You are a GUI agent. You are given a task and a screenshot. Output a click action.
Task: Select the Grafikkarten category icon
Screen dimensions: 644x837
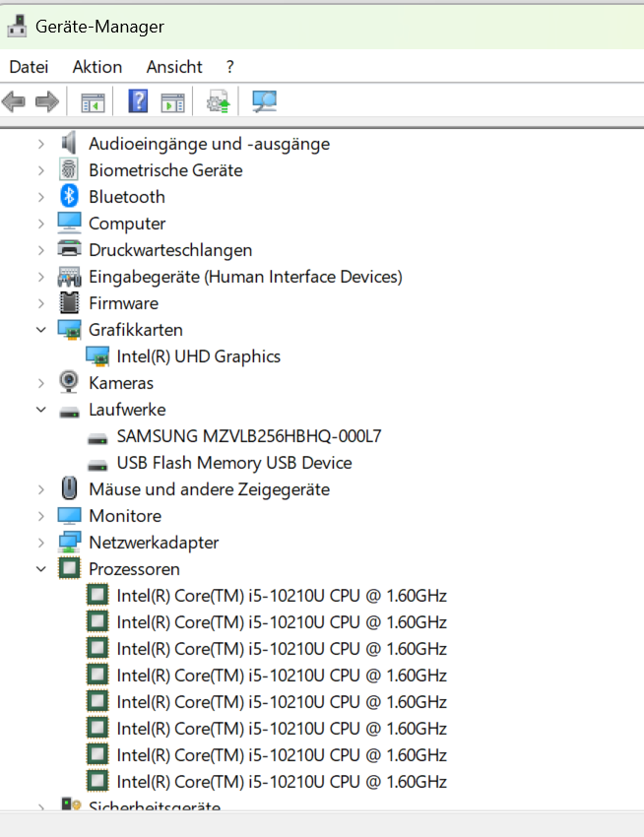69,330
